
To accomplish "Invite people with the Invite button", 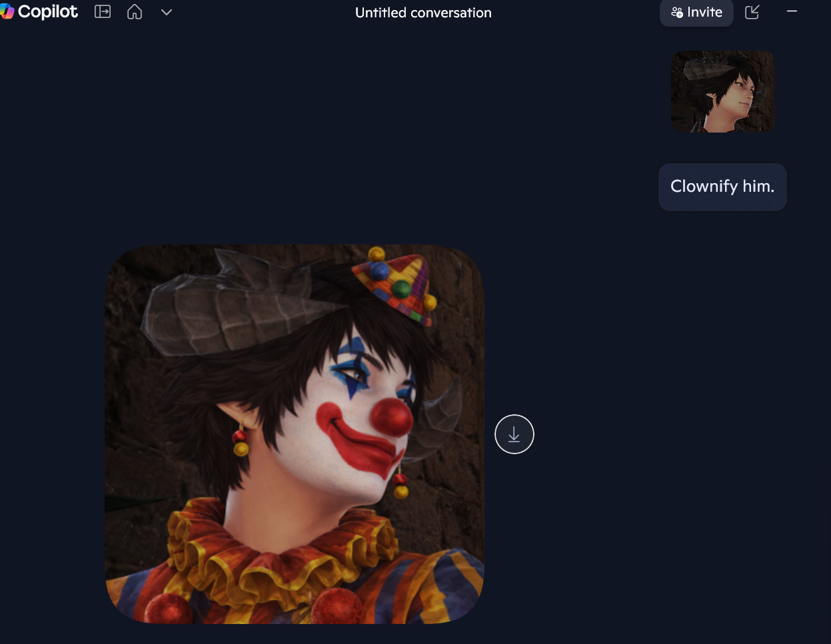I will 696,13.
